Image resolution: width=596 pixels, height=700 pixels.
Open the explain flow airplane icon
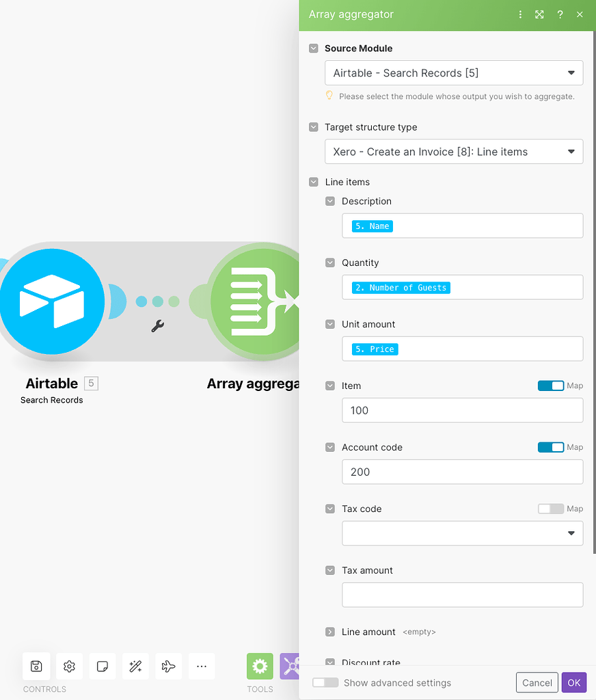(168, 667)
